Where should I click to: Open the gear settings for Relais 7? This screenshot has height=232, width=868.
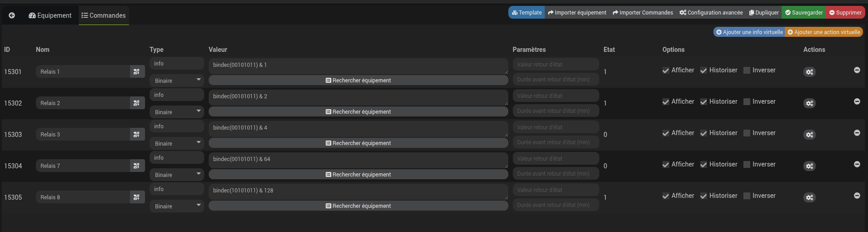tap(809, 166)
